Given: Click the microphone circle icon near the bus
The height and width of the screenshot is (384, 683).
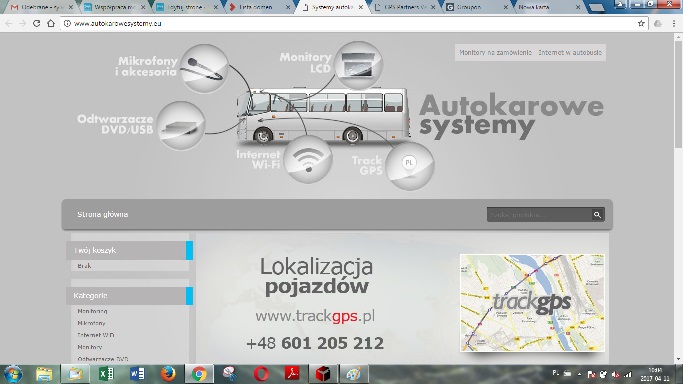Looking at the screenshot, I should coord(204,68).
